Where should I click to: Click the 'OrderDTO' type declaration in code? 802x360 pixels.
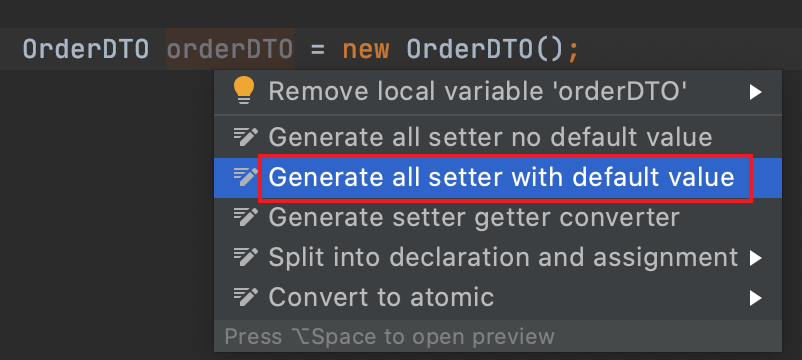(86, 50)
